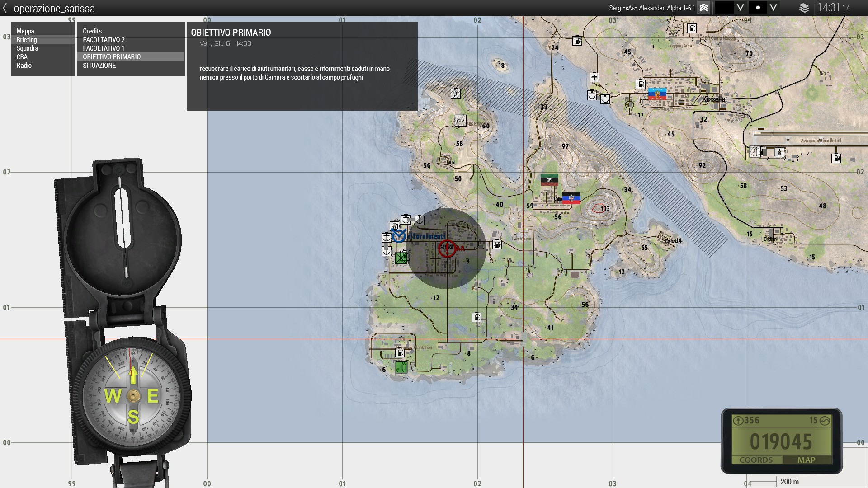868x488 pixels.
Task: Select the OBIETTIVO PRIMARIO briefing entry
Action: 131,57
